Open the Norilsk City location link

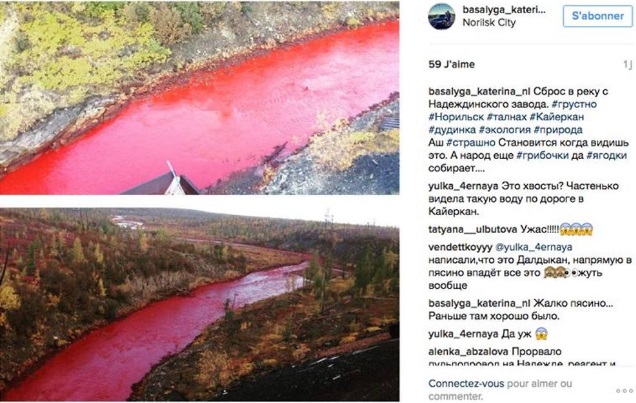489,23
